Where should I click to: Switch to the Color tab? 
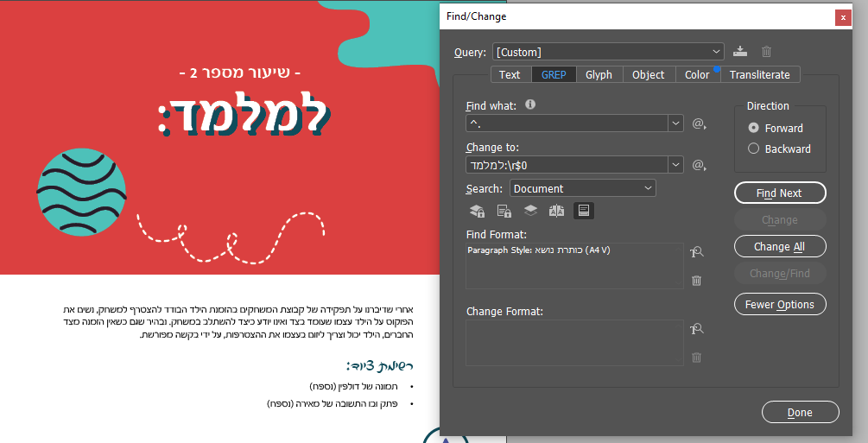tap(697, 75)
